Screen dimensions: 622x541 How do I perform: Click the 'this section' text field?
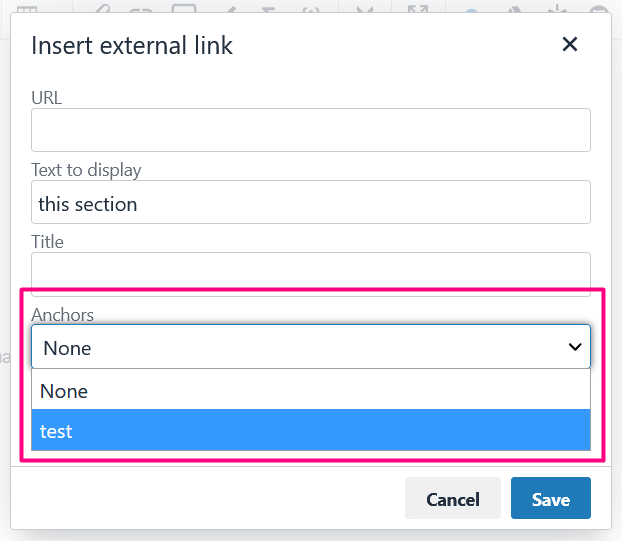311,202
